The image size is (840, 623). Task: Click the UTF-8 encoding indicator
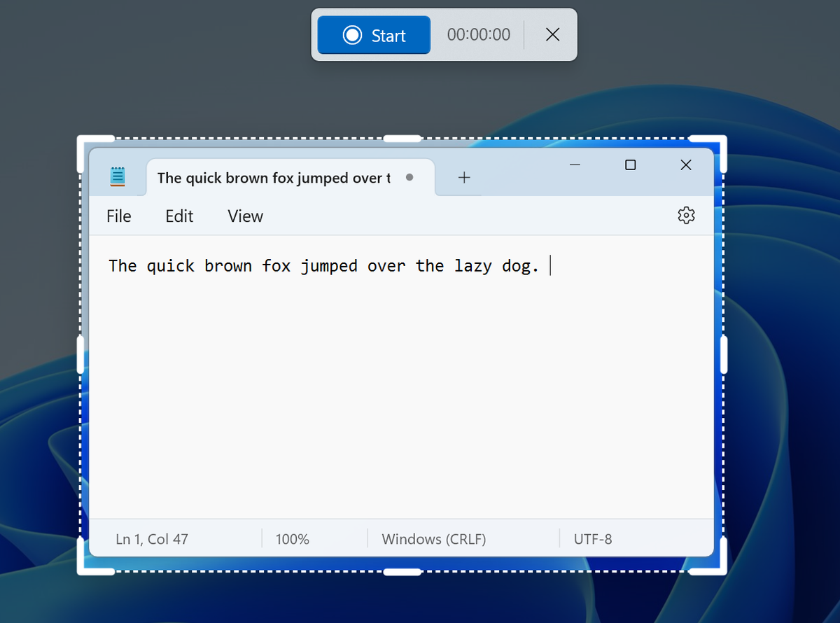tap(594, 539)
